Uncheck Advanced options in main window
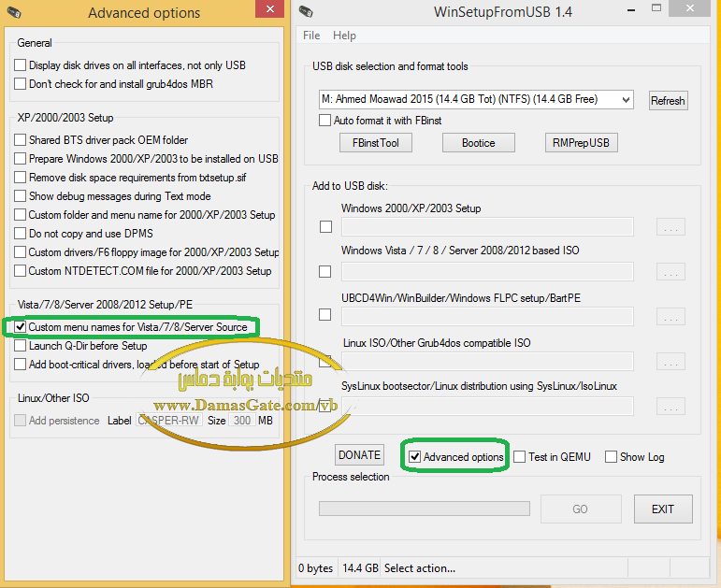This screenshot has width=721, height=588. click(x=415, y=457)
